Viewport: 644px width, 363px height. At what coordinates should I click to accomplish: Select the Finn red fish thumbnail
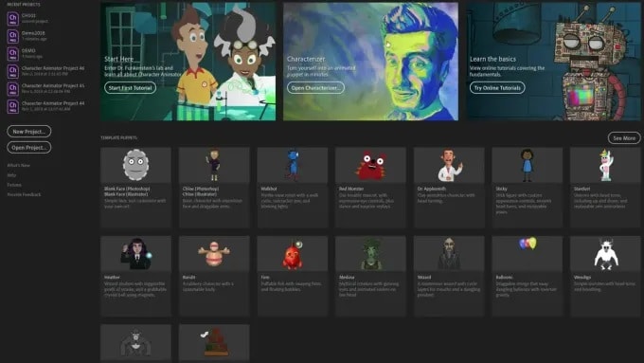tap(293, 254)
